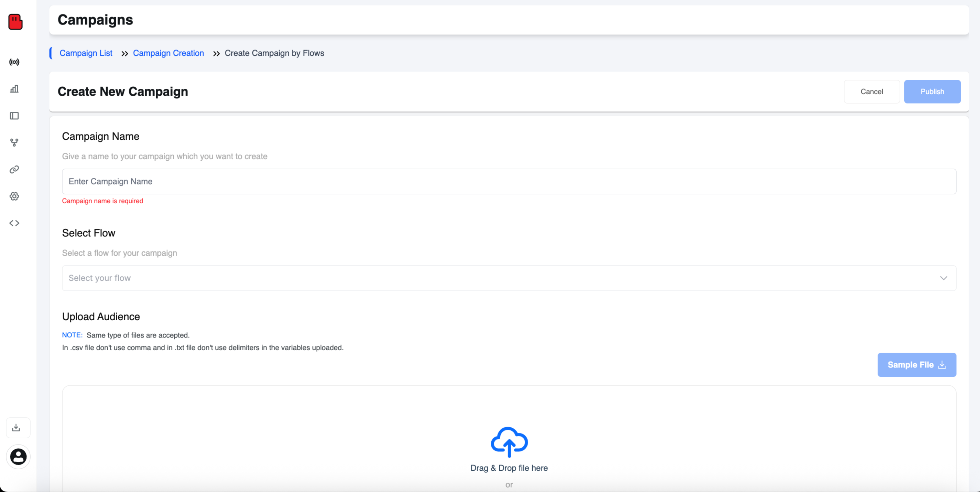The image size is (980, 492).
Task: Open the Select your flow dropdown
Action: tap(509, 278)
